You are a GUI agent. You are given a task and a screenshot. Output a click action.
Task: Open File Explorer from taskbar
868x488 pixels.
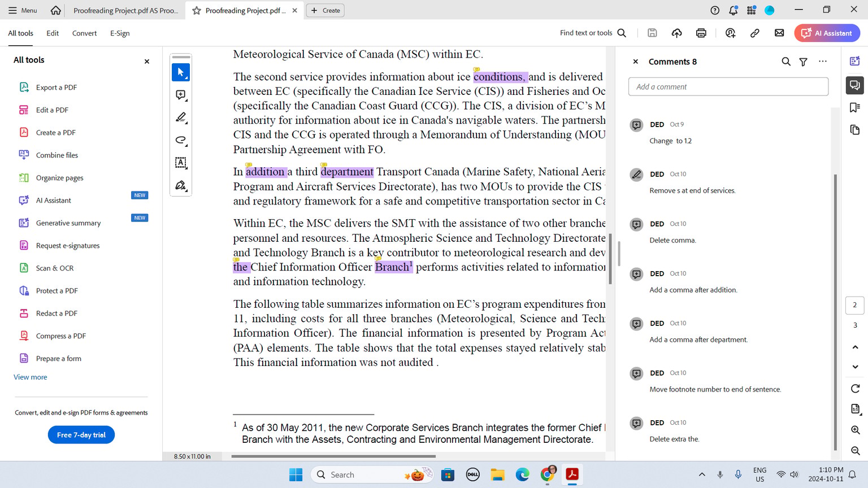point(497,474)
